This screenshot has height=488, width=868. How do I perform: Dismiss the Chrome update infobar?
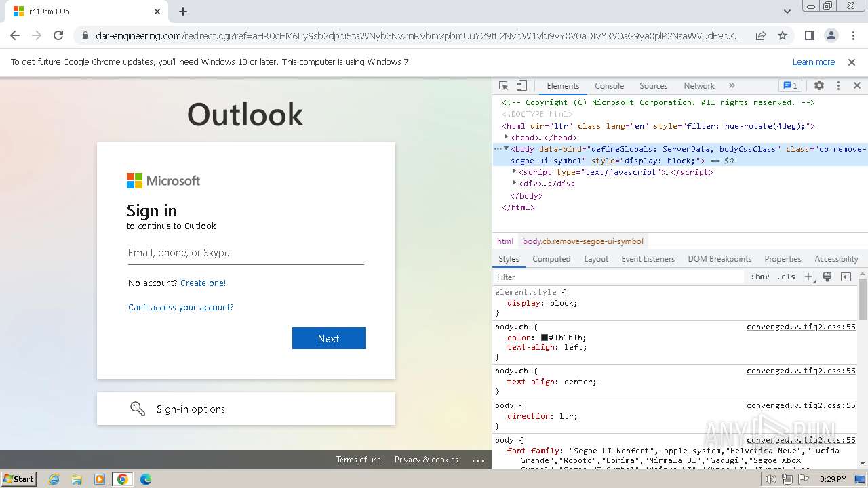pyautogui.click(x=852, y=62)
